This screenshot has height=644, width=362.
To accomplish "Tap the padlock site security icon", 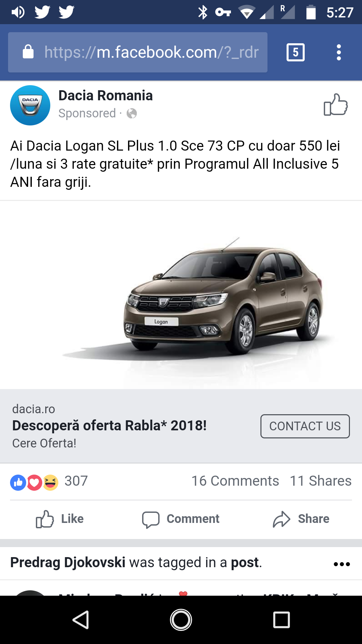I will (x=28, y=52).
